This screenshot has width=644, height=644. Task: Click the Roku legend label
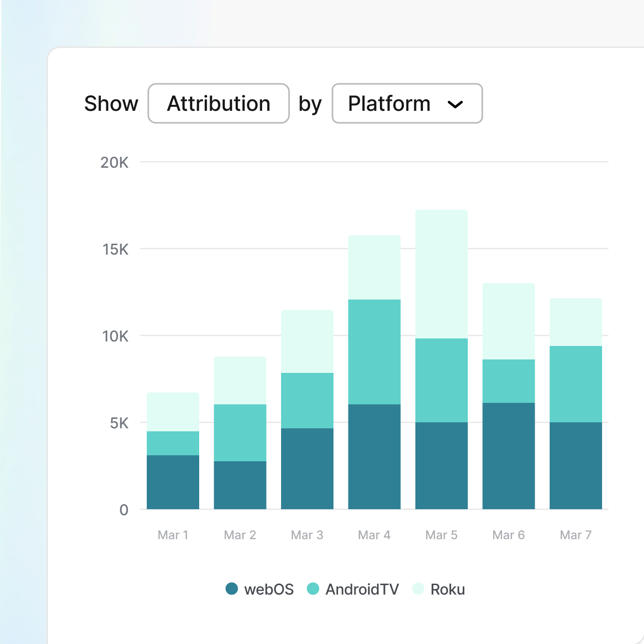(x=447, y=590)
